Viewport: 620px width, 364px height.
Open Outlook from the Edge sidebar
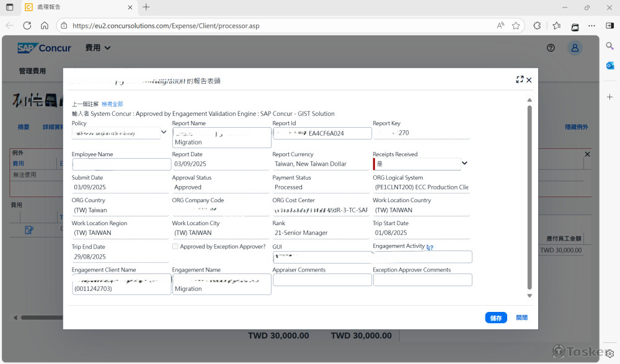[x=609, y=64]
